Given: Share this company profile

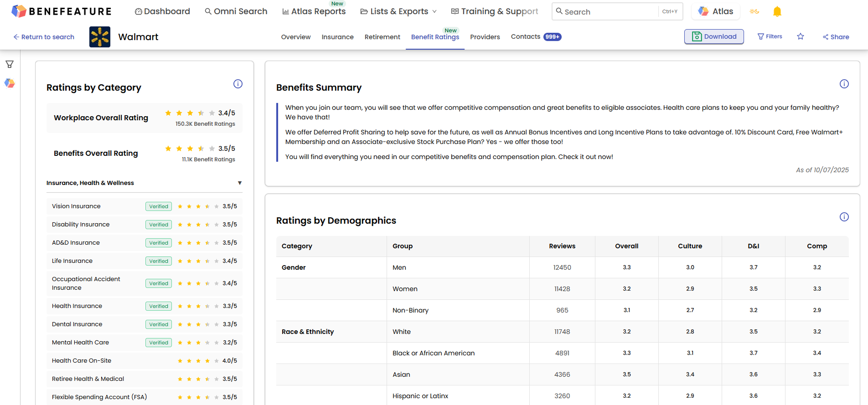Looking at the screenshot, I should 836,37.
